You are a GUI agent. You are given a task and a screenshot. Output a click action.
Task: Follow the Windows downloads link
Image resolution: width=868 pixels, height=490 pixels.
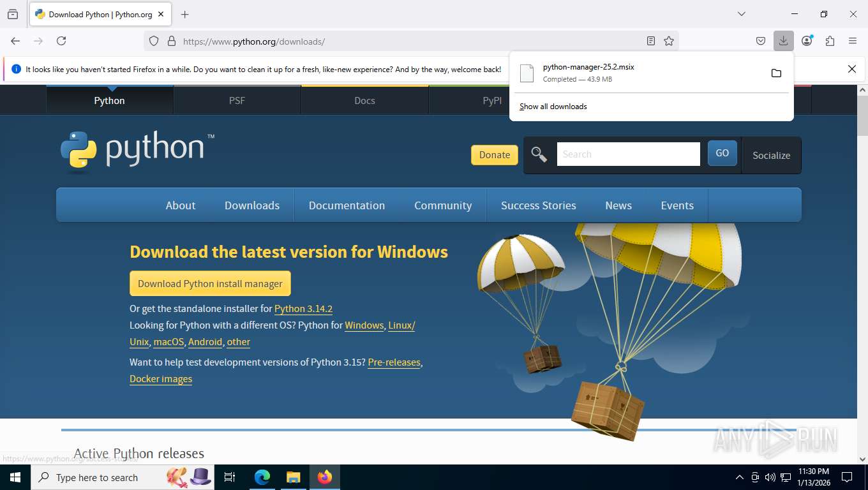pyautogui.click(x=364, y=325)
